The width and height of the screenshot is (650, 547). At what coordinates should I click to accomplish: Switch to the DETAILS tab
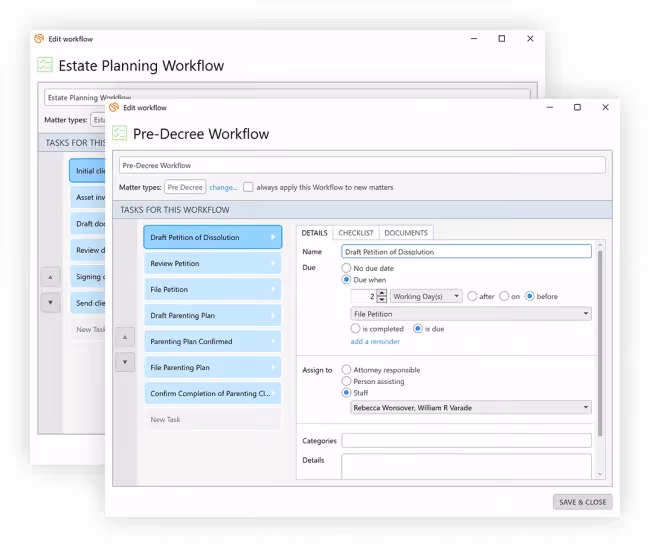point(314,233)
